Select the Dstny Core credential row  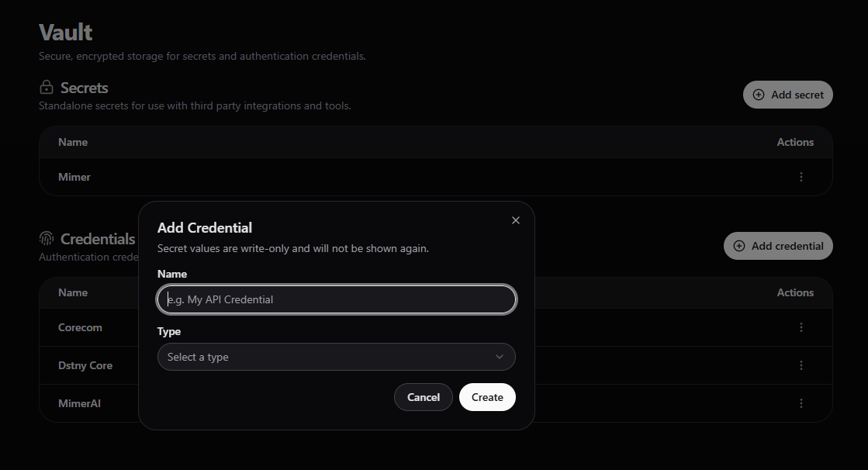[x=85, y=365]
